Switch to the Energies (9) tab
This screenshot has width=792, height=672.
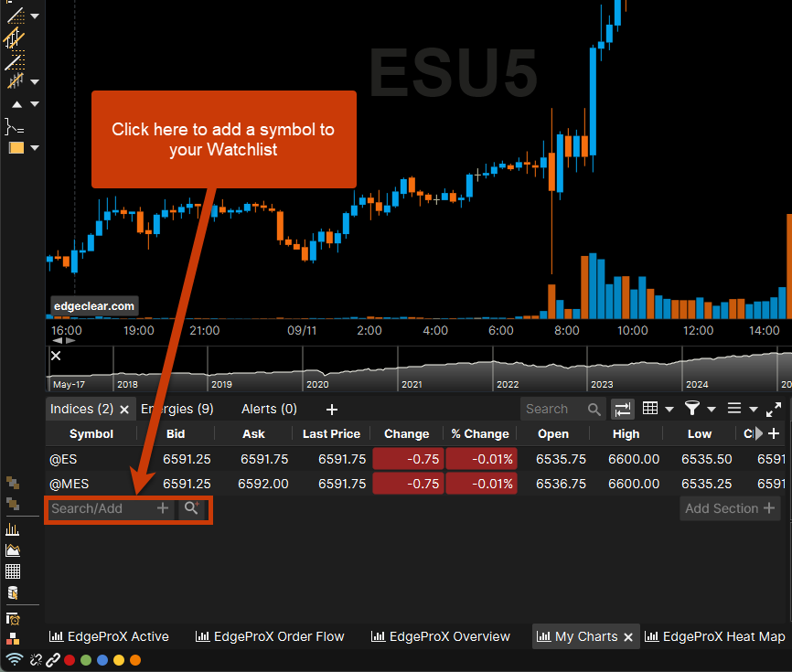[x=177, y=409]
